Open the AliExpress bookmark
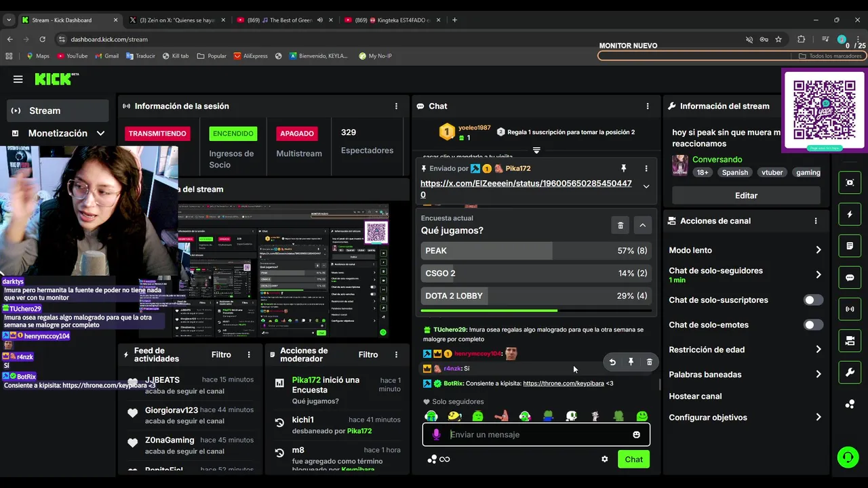This screenshot has width=868, height=488. point(250,56)
